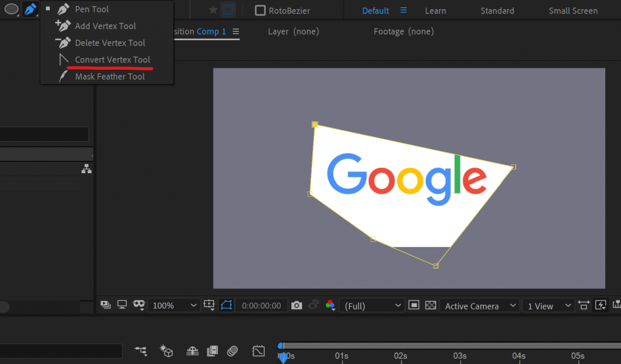Toggle the Frame Blending switch

coord(213,351)
